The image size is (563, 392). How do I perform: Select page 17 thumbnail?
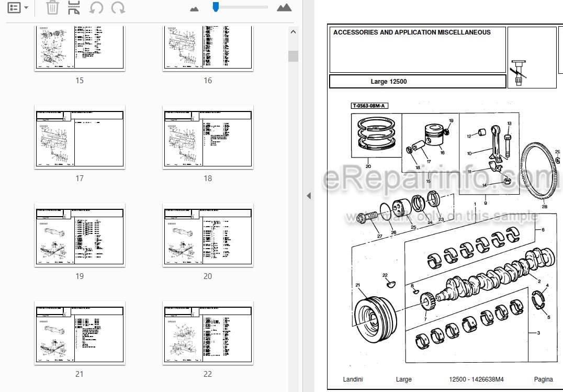click(x=80, y=137)
